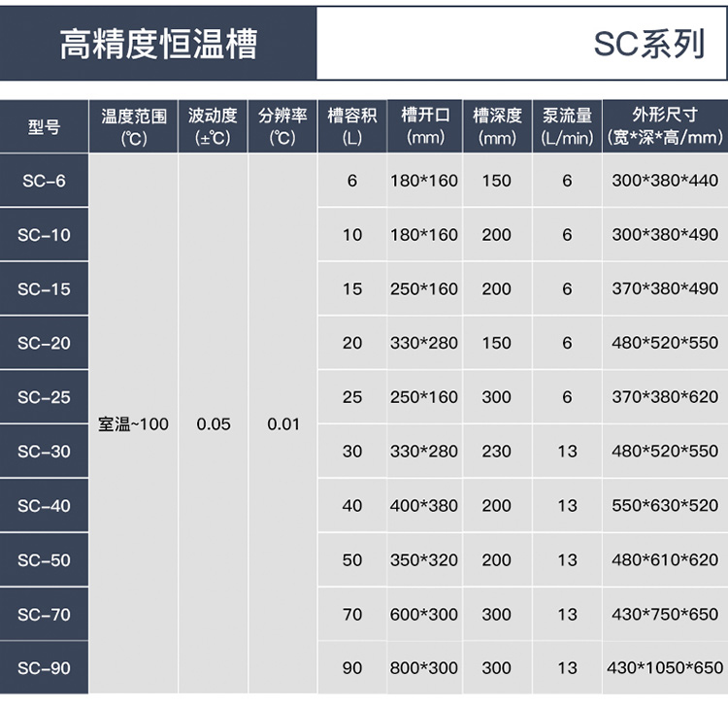Select the 分辨率 (℃) header

click(x=282, y=126)
